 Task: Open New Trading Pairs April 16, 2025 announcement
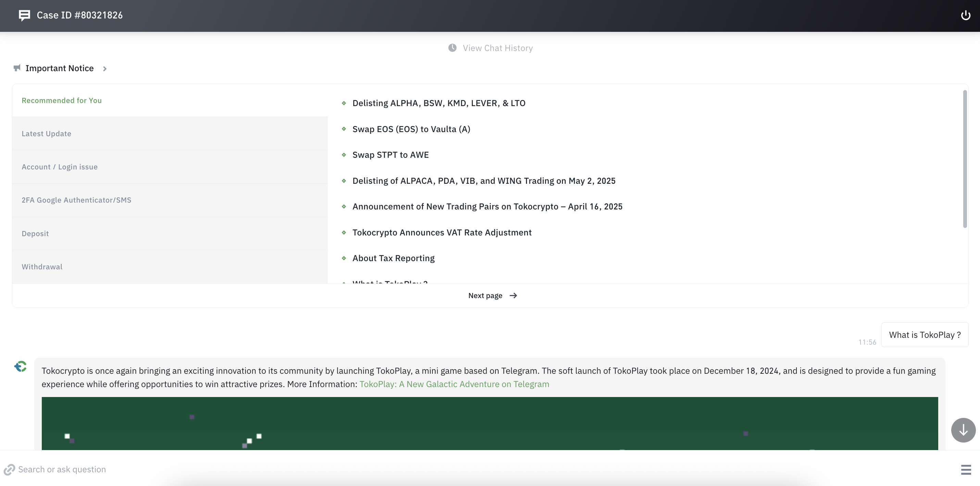pos(487,206)
